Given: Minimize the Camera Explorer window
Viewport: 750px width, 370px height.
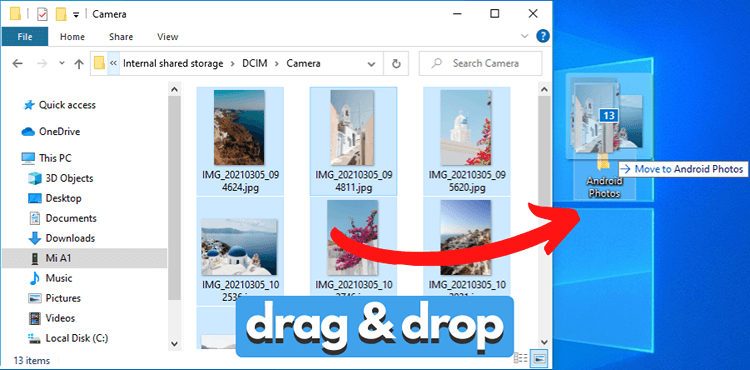Looking at the screenshot, I should tap(456, 14).
